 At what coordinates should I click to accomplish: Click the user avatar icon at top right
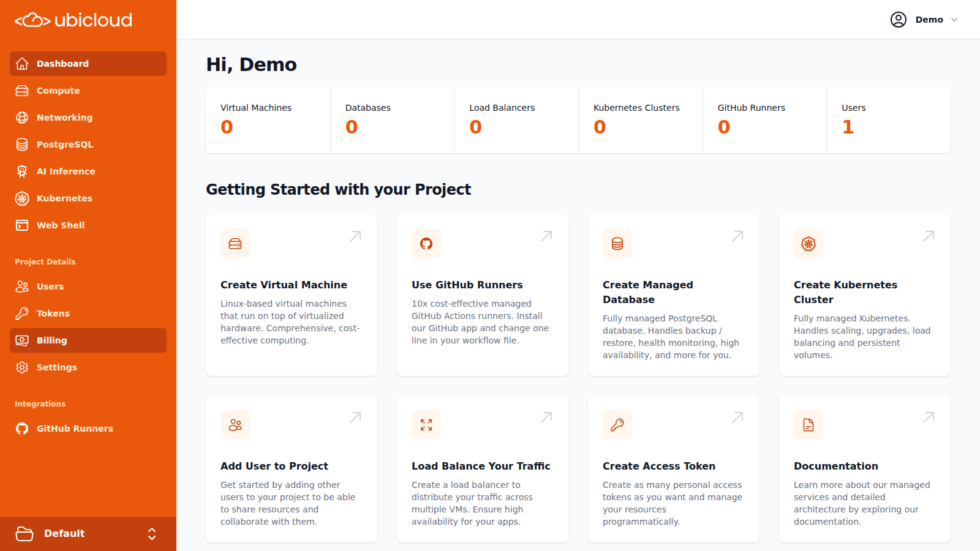[899, 20]
